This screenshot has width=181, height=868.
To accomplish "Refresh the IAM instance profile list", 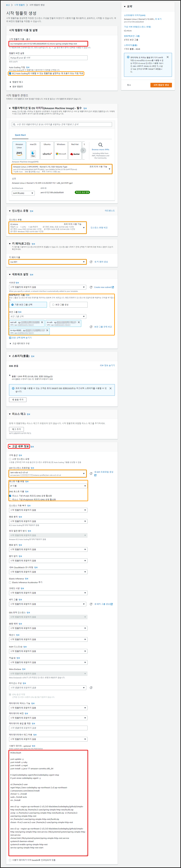I will pyautogui.click(x=91, y=473).
